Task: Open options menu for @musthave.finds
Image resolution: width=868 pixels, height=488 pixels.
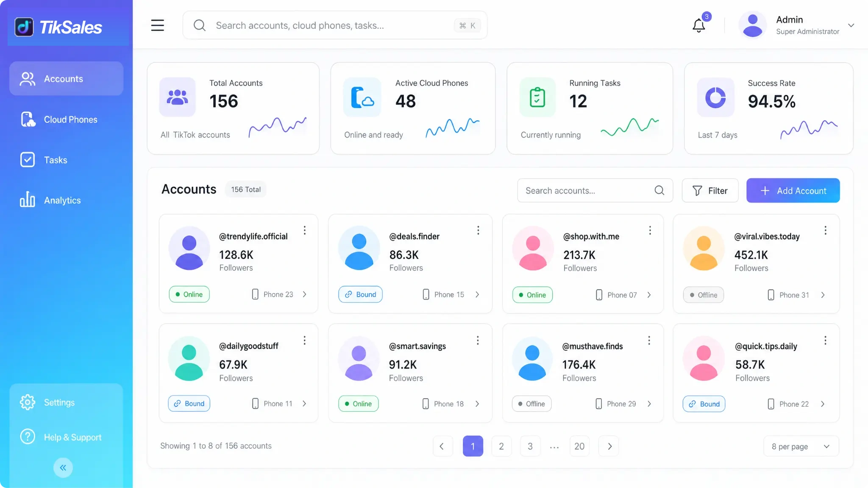Action: pyautogui.click(x=649, y=341)
